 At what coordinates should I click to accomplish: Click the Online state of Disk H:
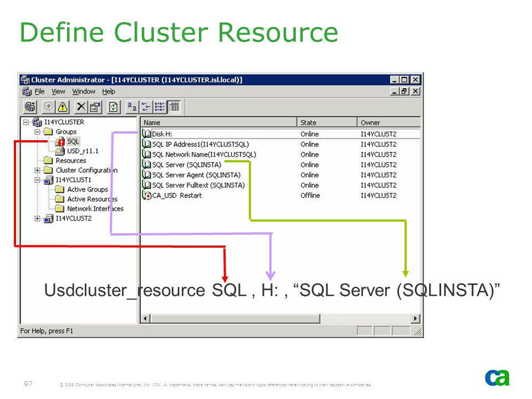pos(309,134)
